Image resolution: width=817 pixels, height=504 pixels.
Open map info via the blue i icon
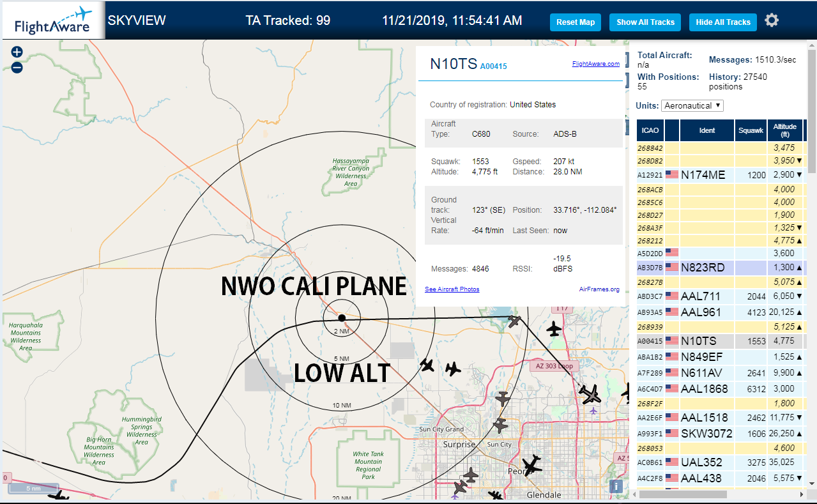pos(616,486)
